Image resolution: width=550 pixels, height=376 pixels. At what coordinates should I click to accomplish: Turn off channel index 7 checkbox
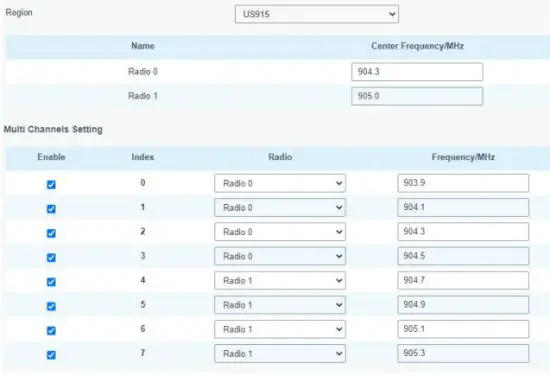coord(51,355)
